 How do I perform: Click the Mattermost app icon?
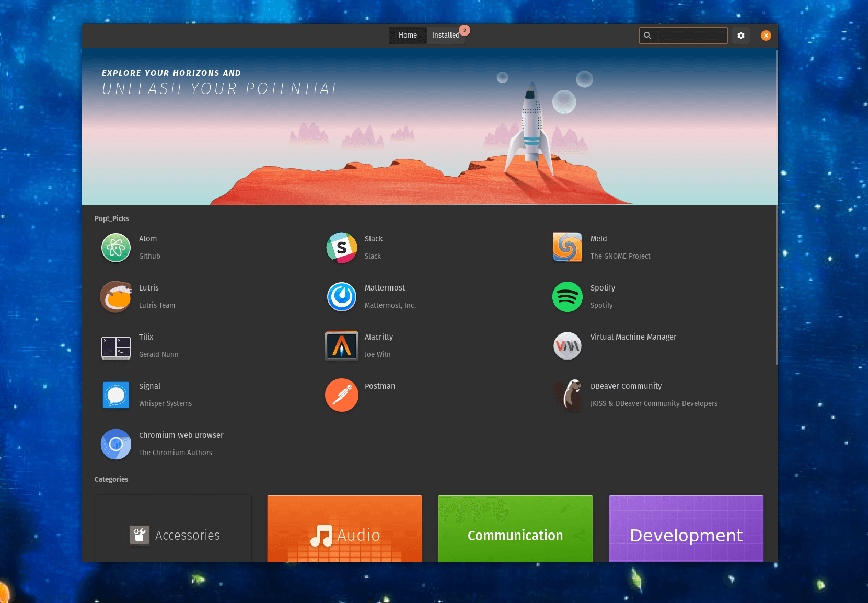click(342, 297)
